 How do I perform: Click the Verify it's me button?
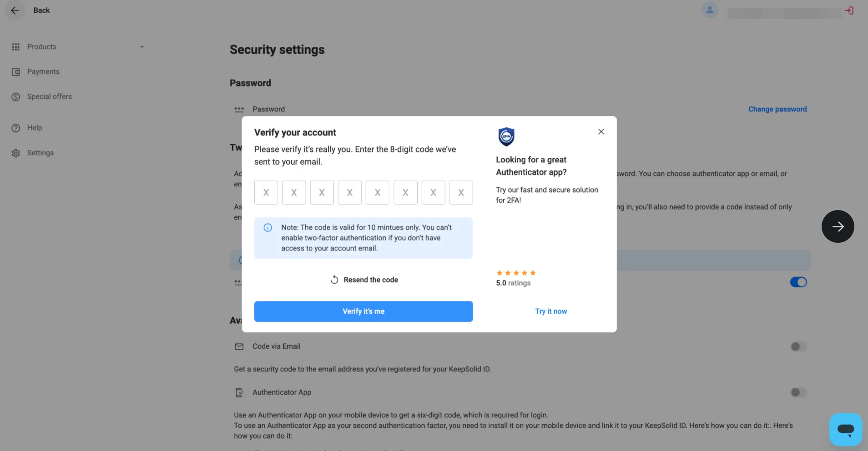(363, 311)
